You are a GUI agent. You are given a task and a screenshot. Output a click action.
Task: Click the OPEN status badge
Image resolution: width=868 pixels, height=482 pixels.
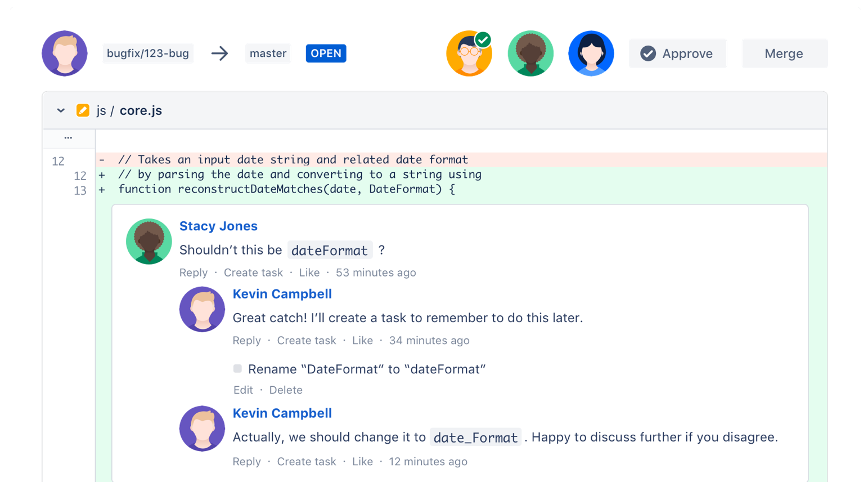coord(326,53)
